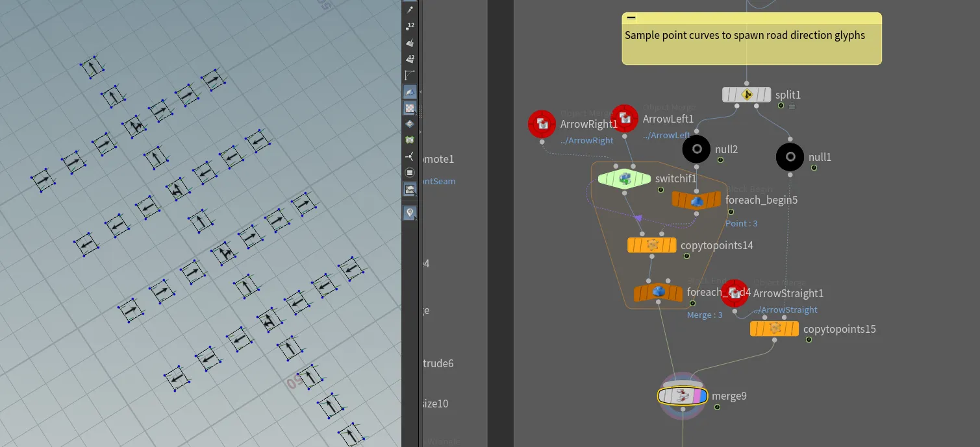Collapse the sticky note with minus button
Screen dimensions: 980x447
coord(631,18)
